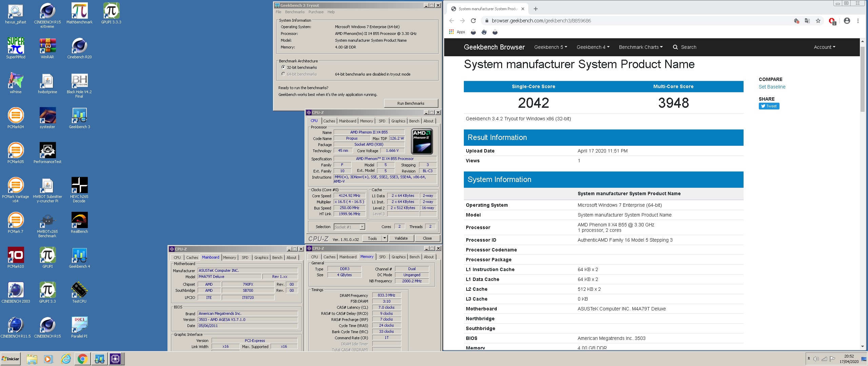The width and height of the screenshot is (868, 366).
Task: Open CINEBENCH 2003 desktop icon
Action: [x=16, y=293]
